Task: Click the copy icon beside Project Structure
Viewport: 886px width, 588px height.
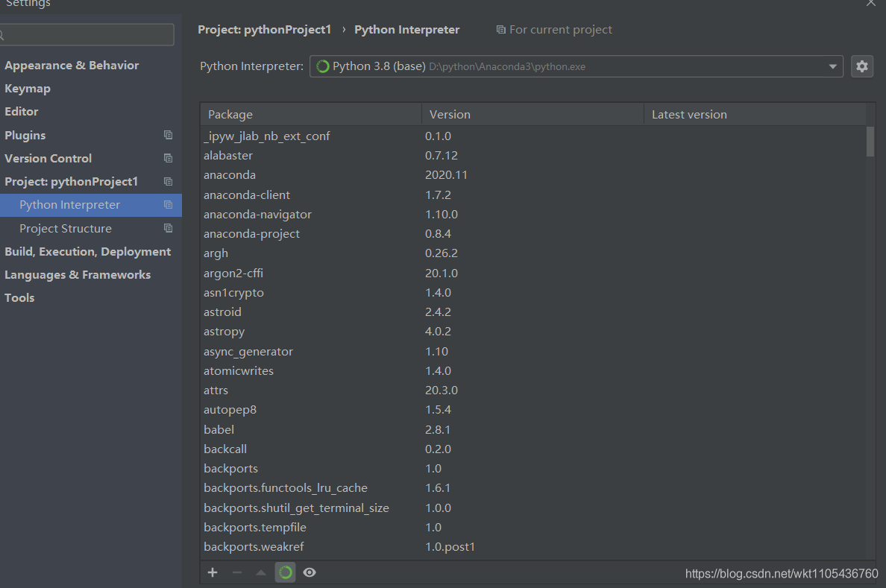Action: click(x=168, y=228)
